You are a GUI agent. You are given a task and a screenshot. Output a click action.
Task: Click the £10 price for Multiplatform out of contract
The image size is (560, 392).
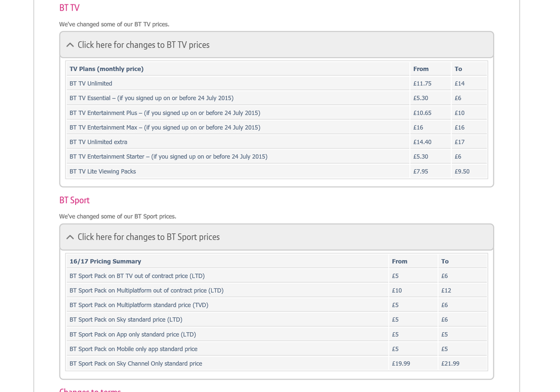click(397, 291)
